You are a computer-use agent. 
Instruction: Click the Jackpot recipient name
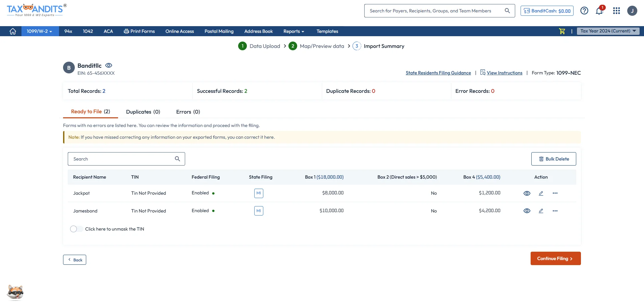click(x=82, y=193)
